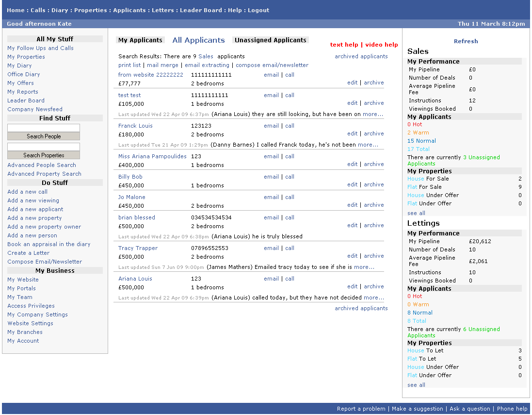Open Company Newsfeed link
Screen dimensions: 532x415
(x=35, y=109)
